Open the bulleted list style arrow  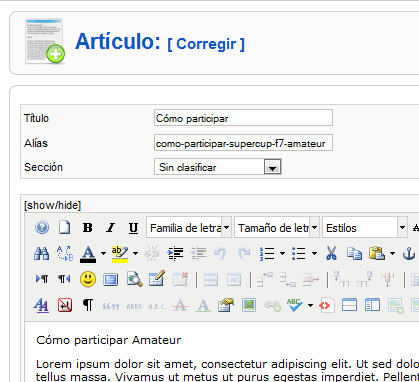[x=314, y=254]
